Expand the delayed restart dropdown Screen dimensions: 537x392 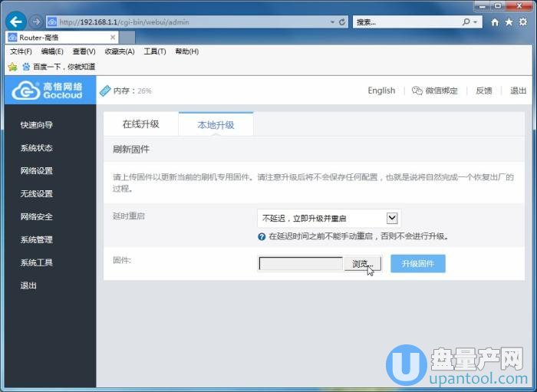392,219
